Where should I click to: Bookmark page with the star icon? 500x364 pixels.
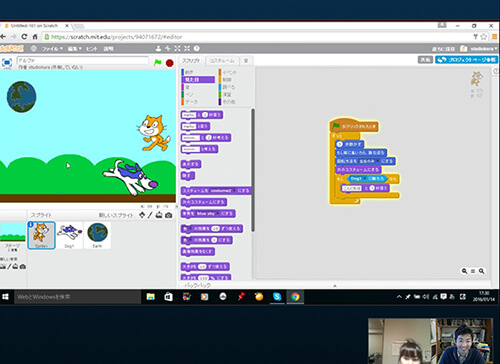(483, 37)
